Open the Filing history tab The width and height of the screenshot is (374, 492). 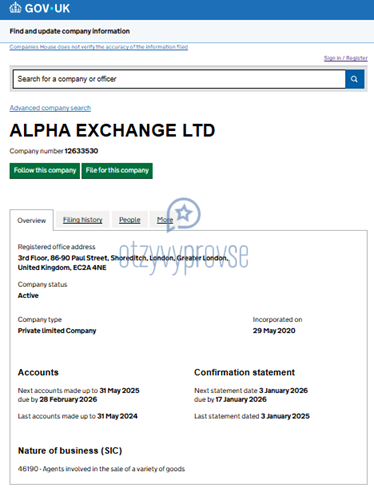(x=83, y=220)
